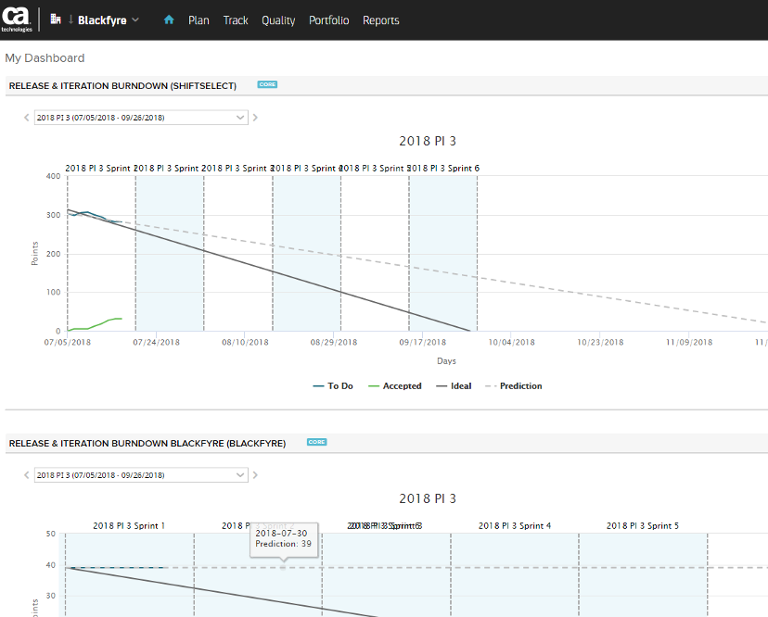This screenshot has width=768, height=617.
Task: Toggle the Prediction legend series
Action: (514, 386)
